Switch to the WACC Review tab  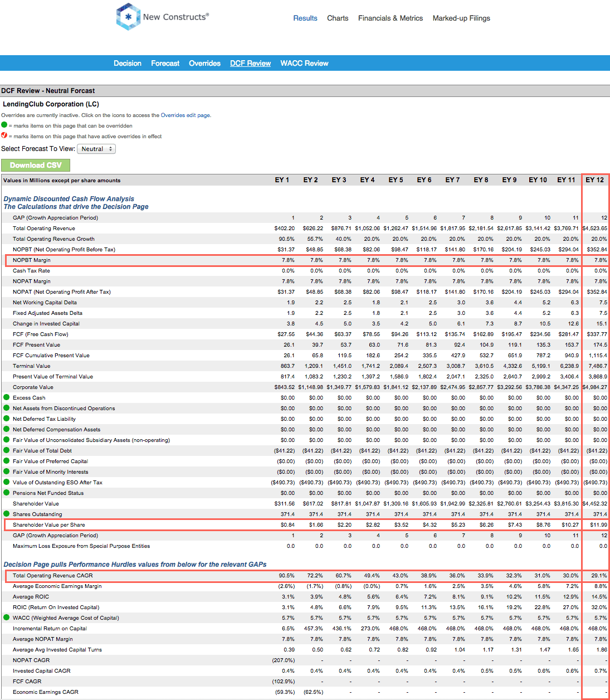(x=305, y=64)
